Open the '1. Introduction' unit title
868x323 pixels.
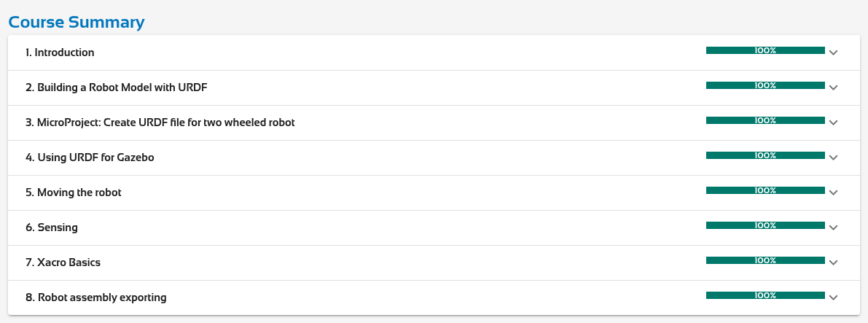(x=60, y=52)
